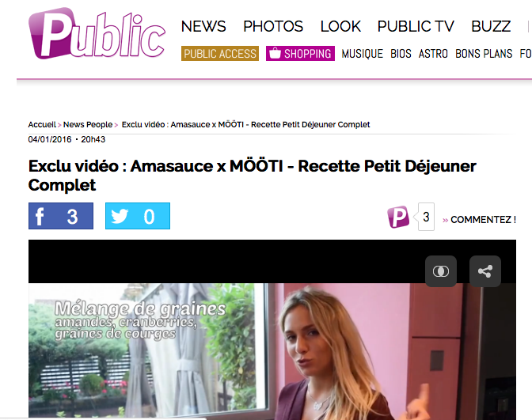Click the shopping bag icon
Viewport: 532px width, 420px height.
[x=275, y=53]
